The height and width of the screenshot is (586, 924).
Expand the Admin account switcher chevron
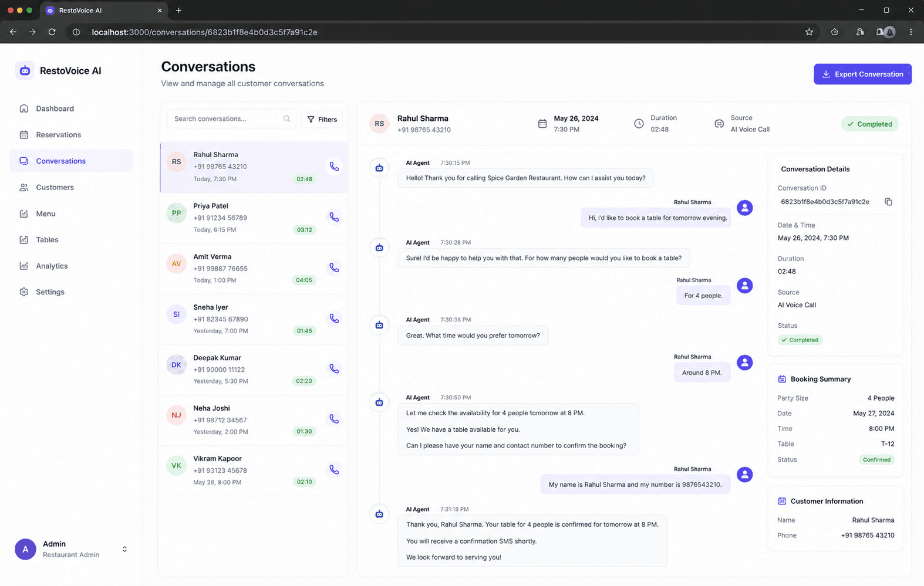[x=124, y=549]
